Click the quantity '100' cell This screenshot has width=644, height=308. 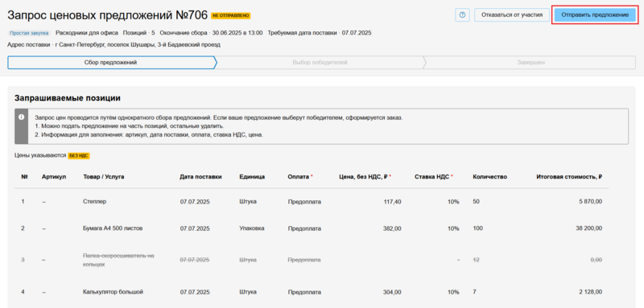(x=477, y=228)
